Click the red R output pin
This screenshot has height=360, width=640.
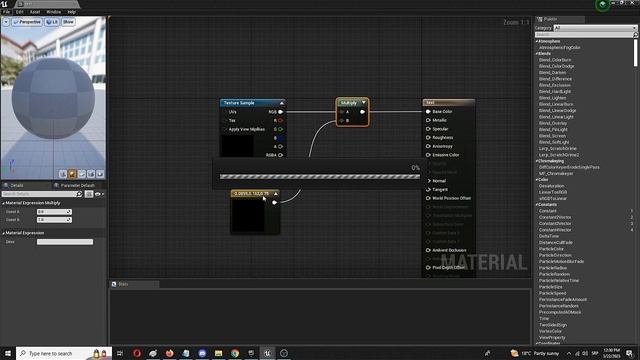click(x=280, y=120)
